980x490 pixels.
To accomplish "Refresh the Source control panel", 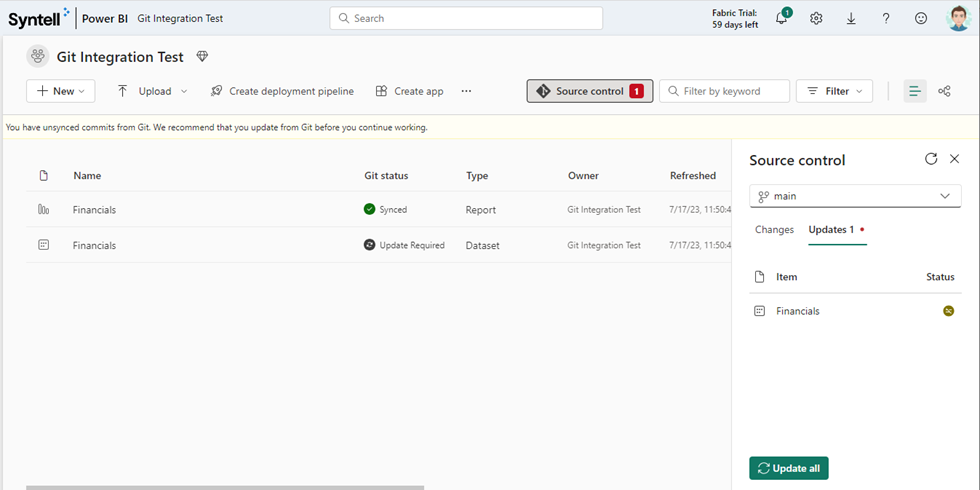I will (x=931, y=159).
